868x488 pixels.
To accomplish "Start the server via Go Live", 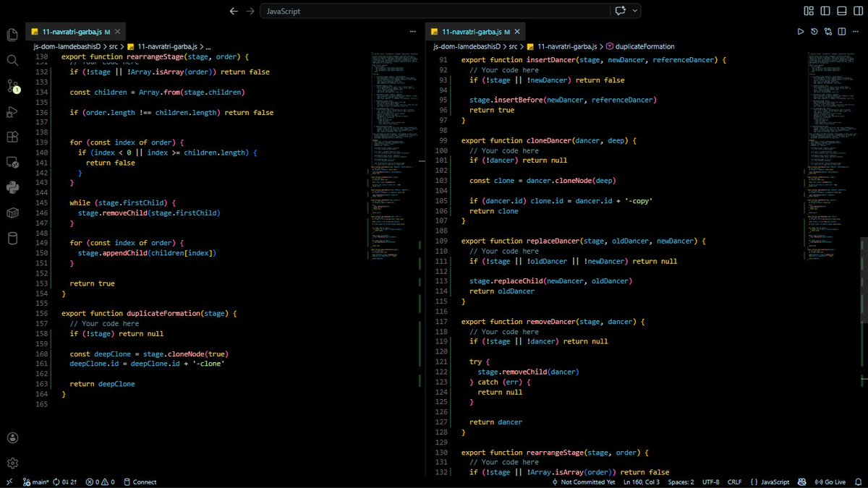I will [830, 481].
